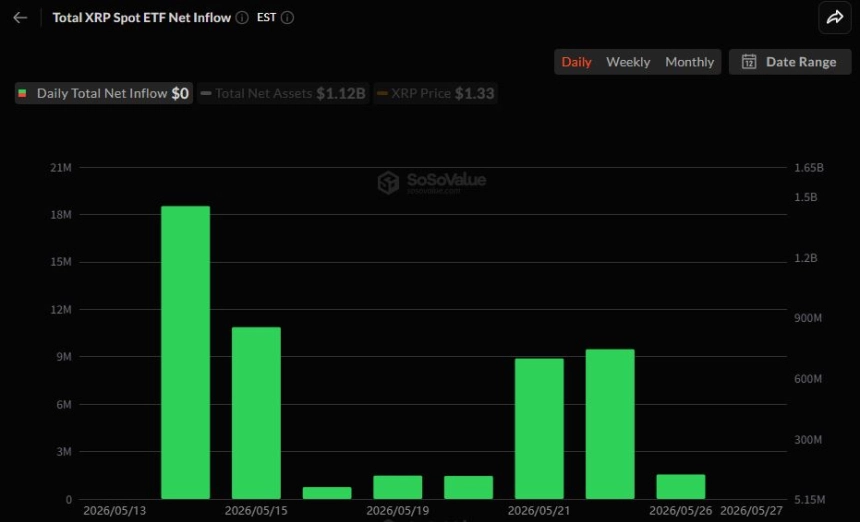Click info icon next to EST

pos(287,18)
